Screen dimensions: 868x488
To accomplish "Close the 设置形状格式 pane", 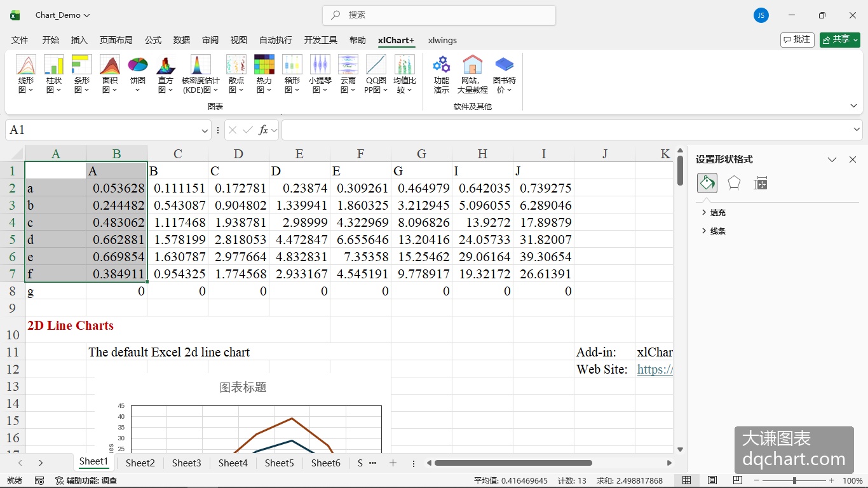I will [x=853, y=159].
